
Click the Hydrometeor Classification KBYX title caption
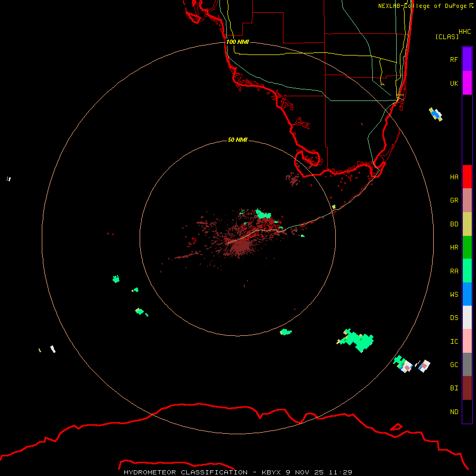(237, 472)
